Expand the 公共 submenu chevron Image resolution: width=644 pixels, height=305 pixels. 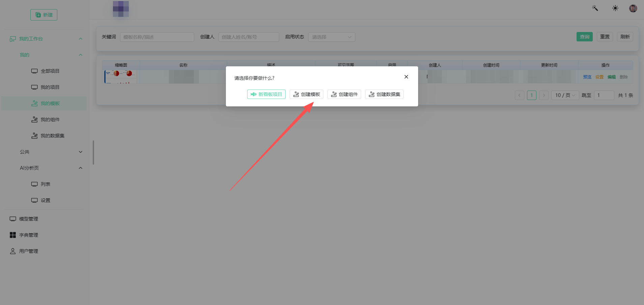[x=81, y=152]
